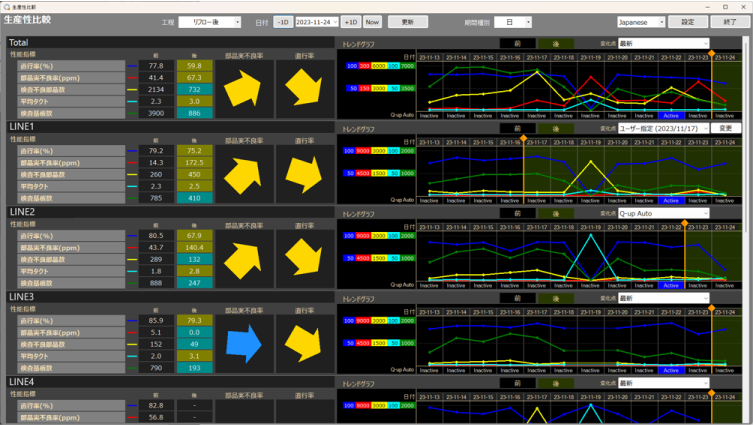Image resolution: width=753 pixels, height=425 pixels.
Task: Click Total's yellow 6000 scale box
Action: click(378, 66)
